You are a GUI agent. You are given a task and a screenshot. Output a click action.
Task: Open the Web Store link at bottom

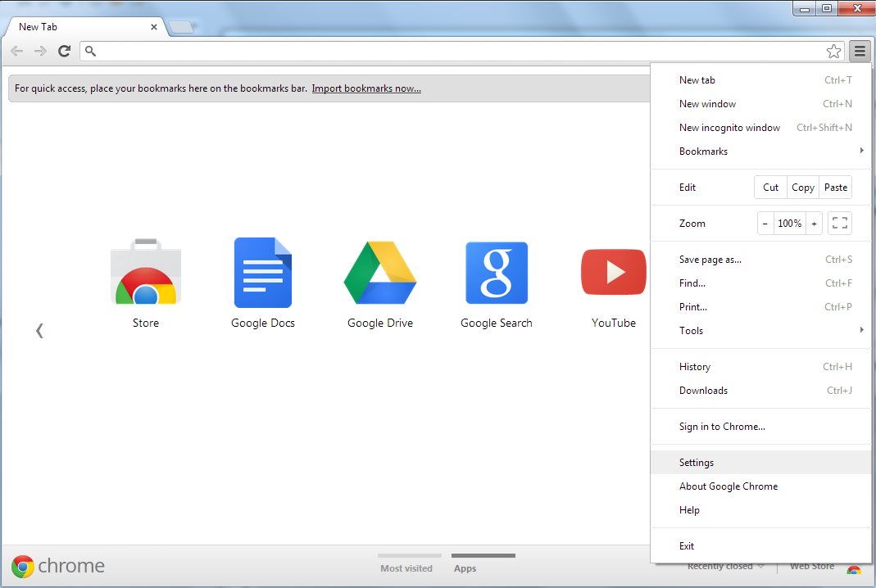812,566
